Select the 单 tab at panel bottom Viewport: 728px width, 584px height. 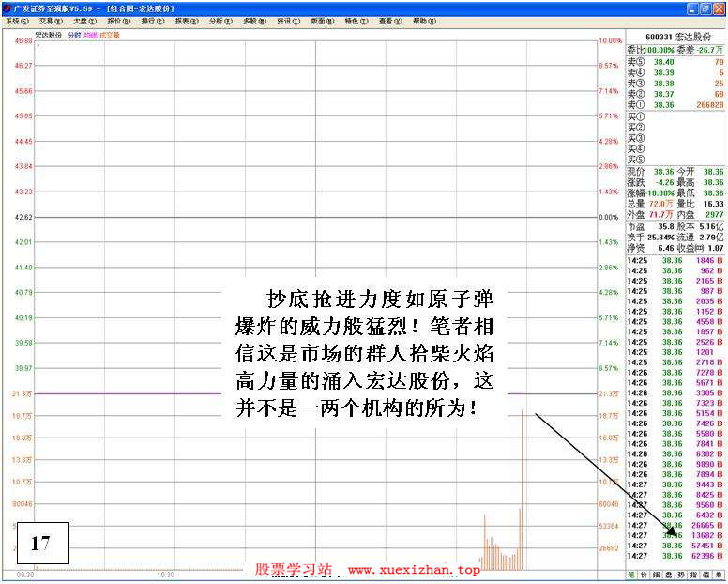pyautogui.click(x=719, y=575)
